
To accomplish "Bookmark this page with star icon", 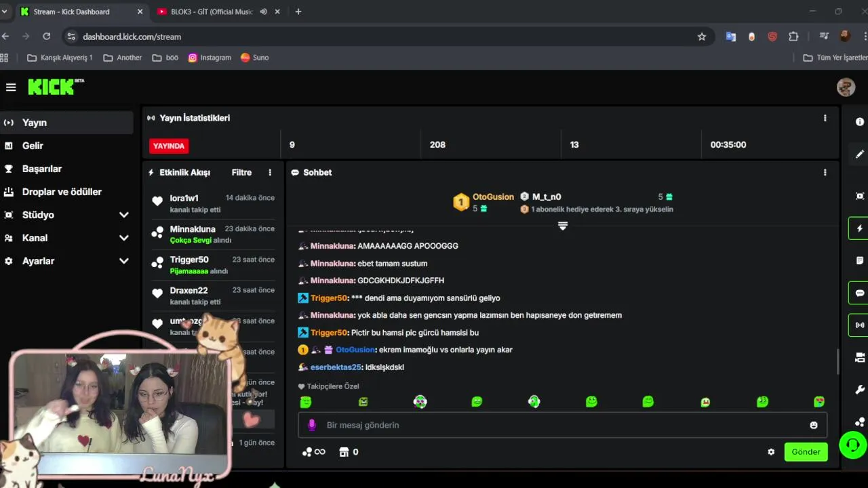I will tap(702, 37).
